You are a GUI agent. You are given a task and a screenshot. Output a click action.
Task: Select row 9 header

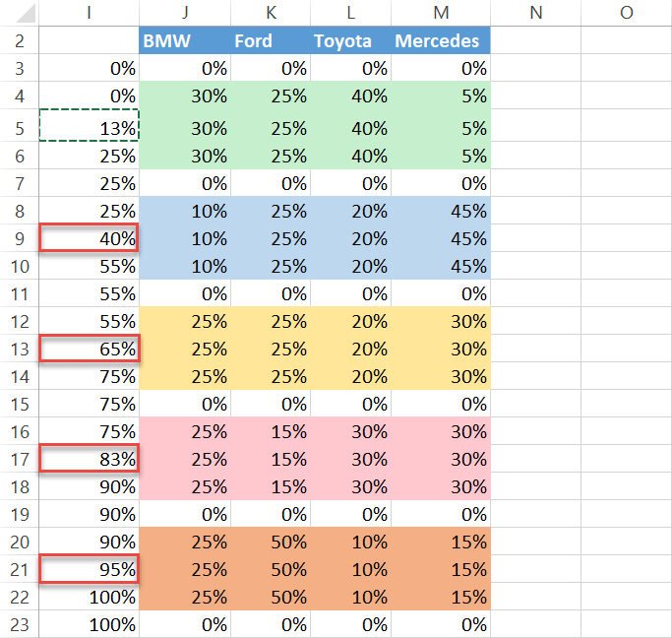click(20, 238)
